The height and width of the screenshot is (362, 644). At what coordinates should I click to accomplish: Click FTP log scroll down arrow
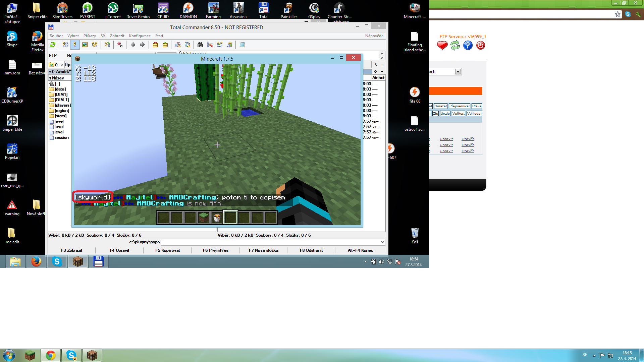coord(382,58)
